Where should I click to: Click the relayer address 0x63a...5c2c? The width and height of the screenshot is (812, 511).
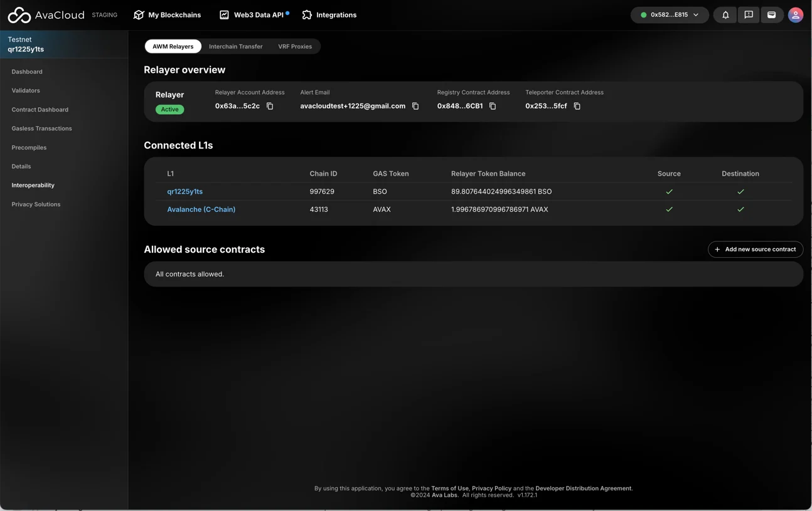tap(237, 106)
